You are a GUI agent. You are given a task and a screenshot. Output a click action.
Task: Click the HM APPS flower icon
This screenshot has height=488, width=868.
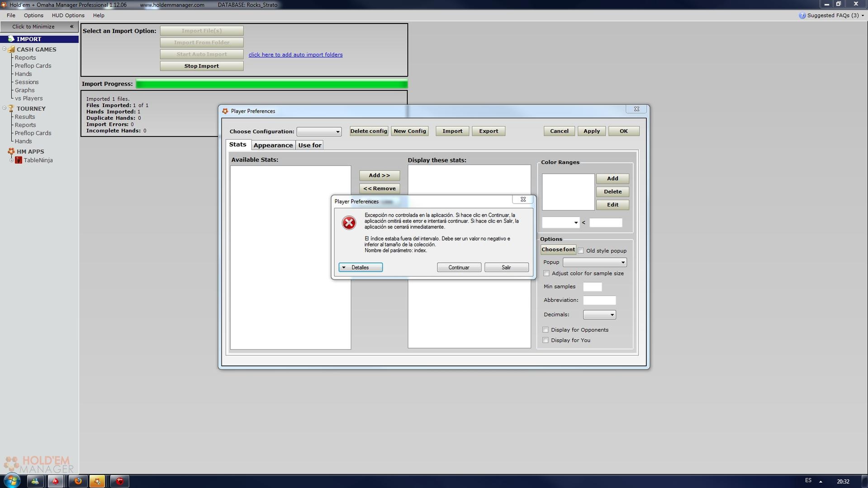pyautogui.click(x=11, y=152)
